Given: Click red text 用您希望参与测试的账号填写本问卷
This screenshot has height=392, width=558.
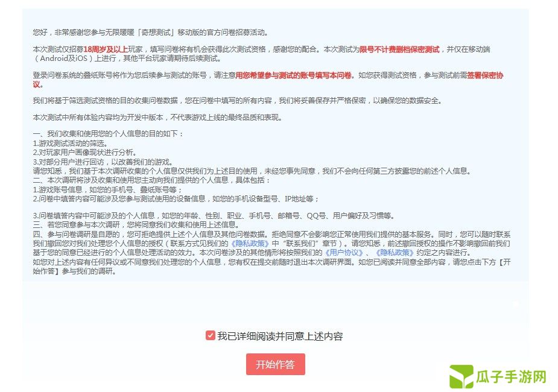Looking at the screenshot, I should pos(293,75).
